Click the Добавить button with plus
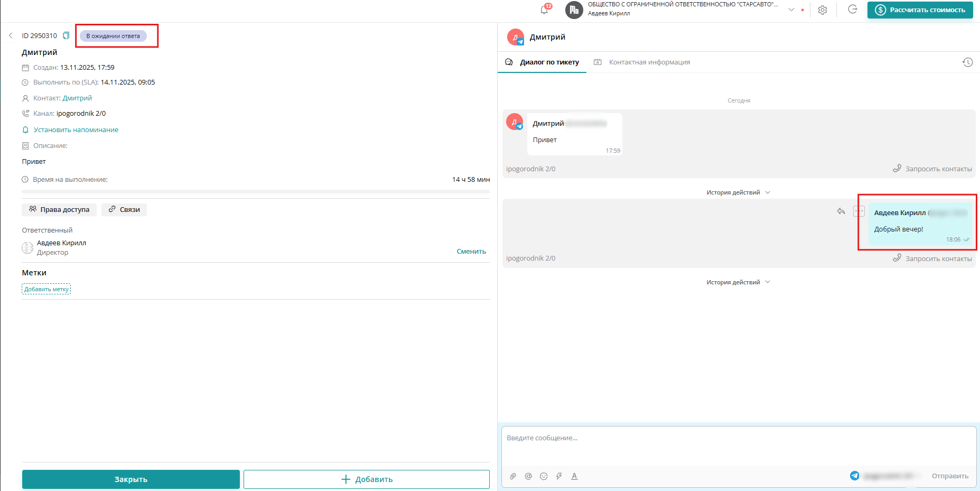Viewport: 980px width, 491px height. [367, 479]
